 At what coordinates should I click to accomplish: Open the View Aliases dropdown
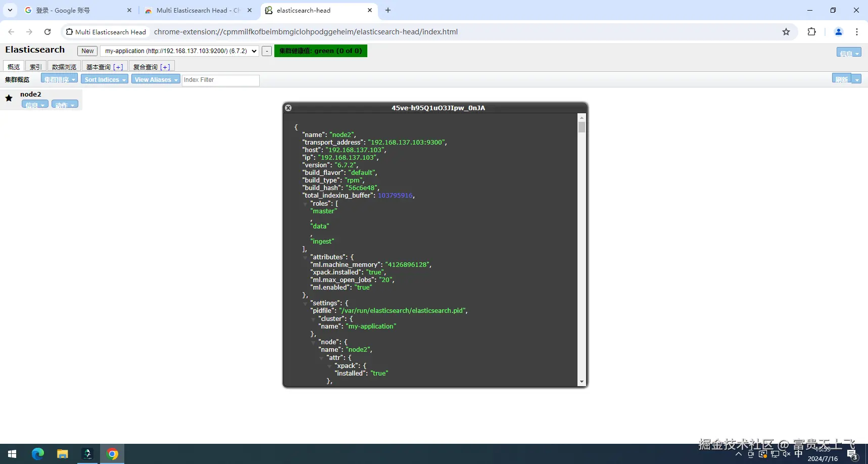(156, 79)
